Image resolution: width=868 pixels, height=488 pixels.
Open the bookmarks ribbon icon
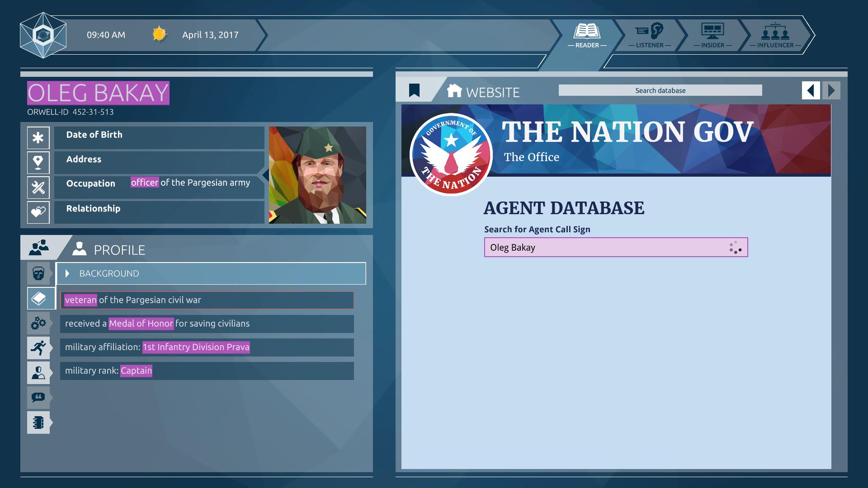pyautogui.click(x=414, y=90)
